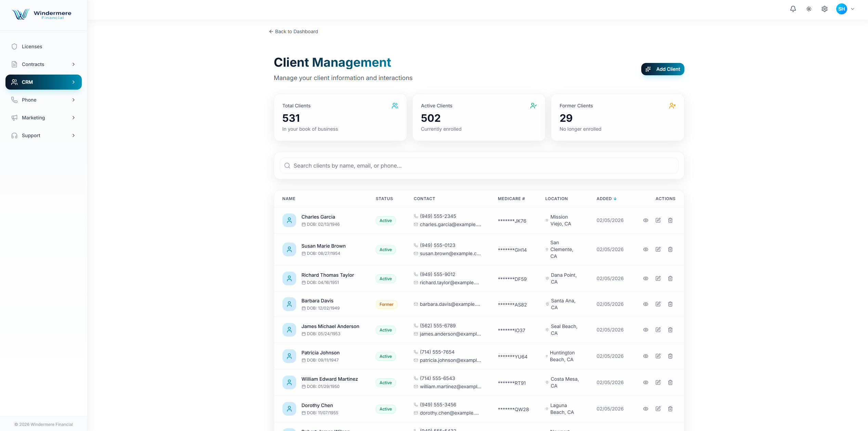Click the Marketing megaphone icon
The width and height of the screenshot is (868, 431).
click(14, 117)
